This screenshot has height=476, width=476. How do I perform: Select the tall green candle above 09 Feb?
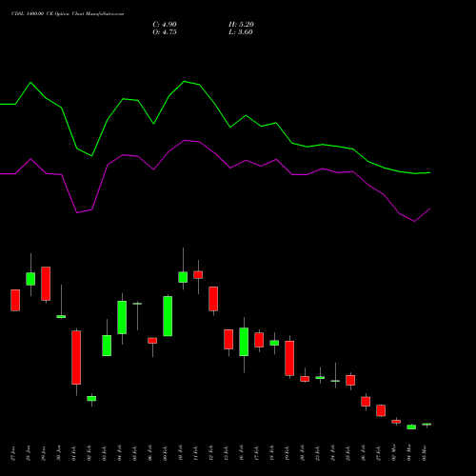pyautogui.click(x=168, y=316)
